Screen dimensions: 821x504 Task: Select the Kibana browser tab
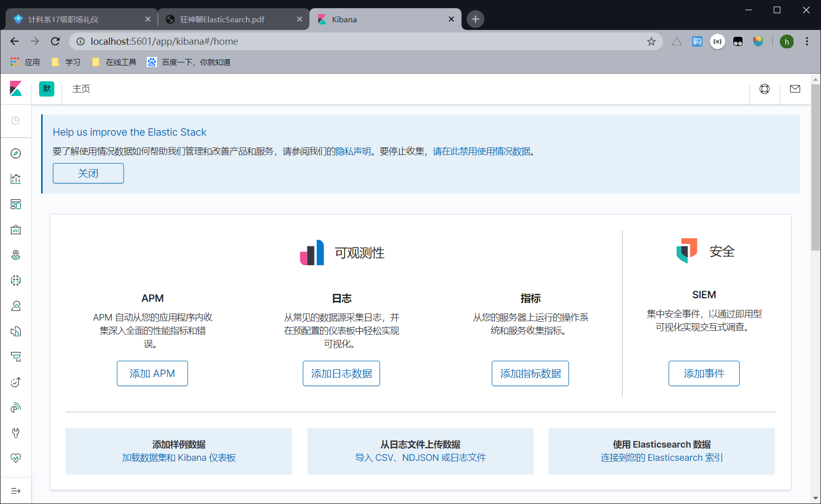tap(385, 19)
